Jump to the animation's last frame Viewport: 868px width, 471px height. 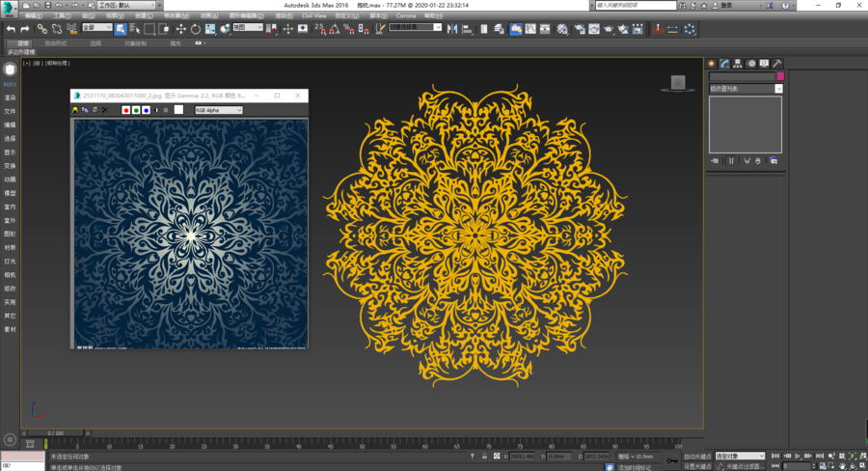[x=819, y=456]
